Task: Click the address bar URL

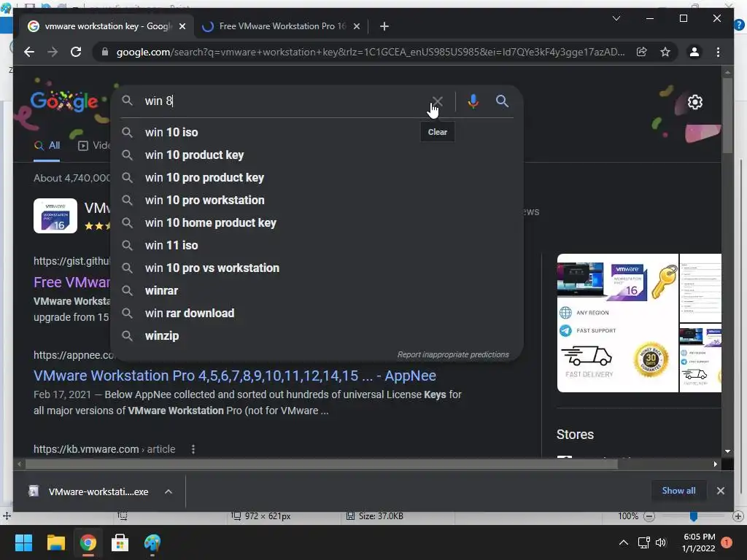Action: tap(370, 52)
